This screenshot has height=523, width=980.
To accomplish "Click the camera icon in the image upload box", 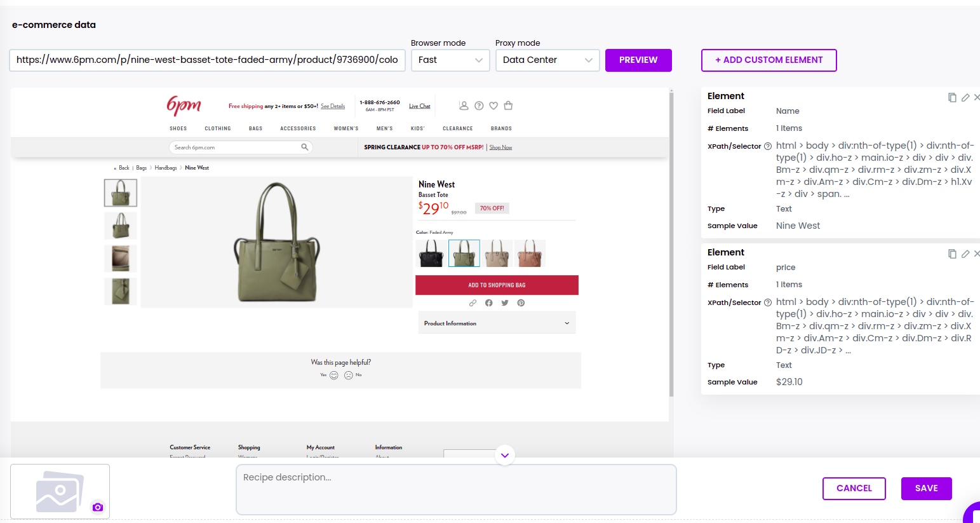I will coord(98,506).
